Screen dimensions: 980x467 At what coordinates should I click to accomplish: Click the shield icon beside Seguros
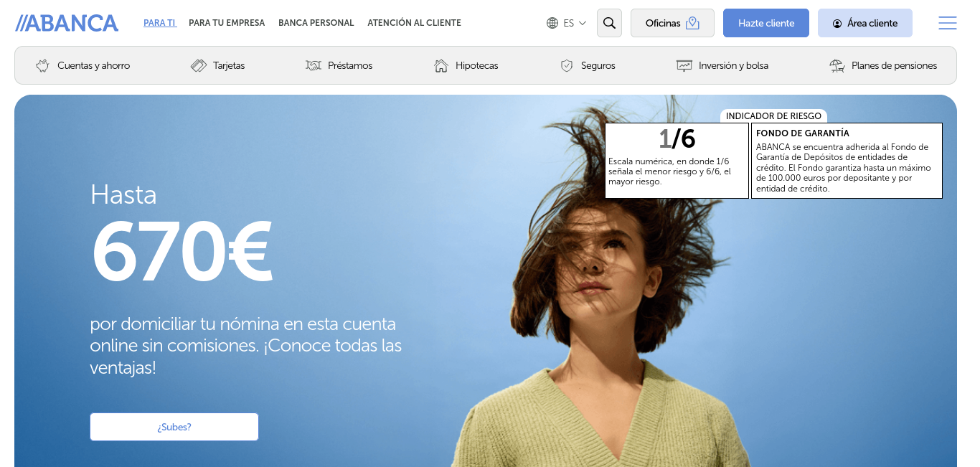point(567,65)
